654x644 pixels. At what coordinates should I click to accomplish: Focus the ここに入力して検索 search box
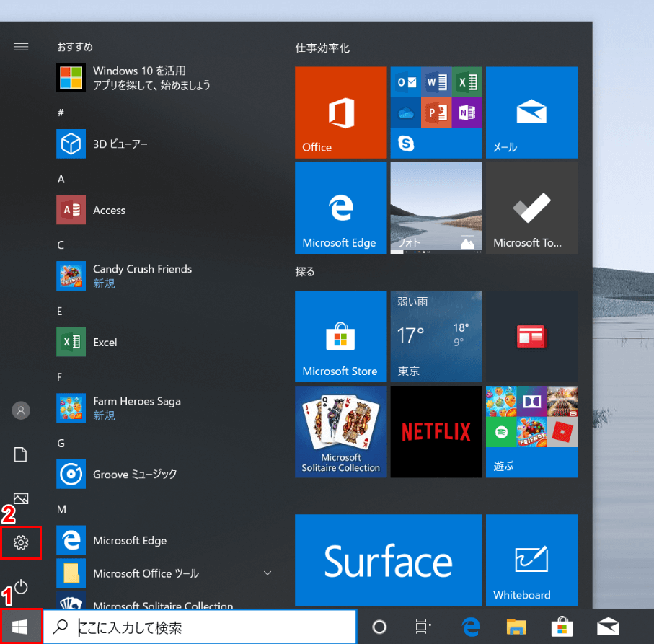pos(200,627)
